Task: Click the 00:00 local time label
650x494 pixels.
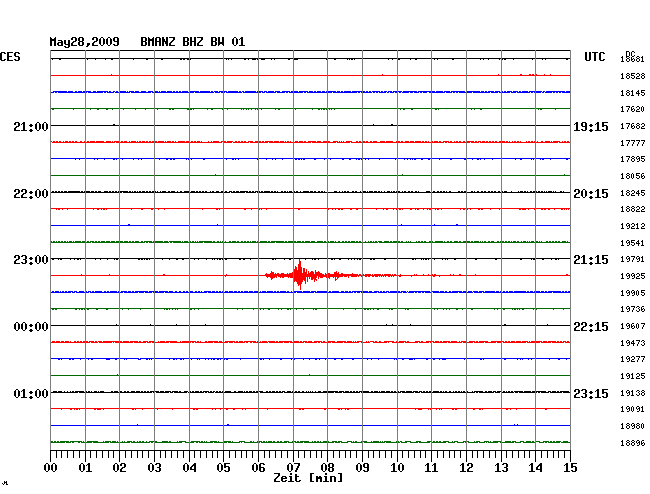Action: (x=31, y=327)
